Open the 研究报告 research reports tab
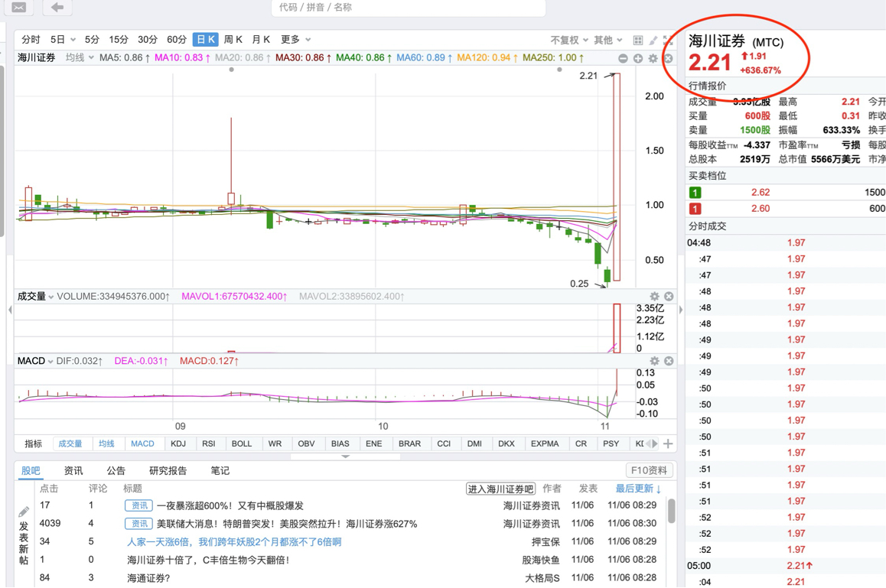The height and width of the screenshot is (588, 886). click(168, 471)
